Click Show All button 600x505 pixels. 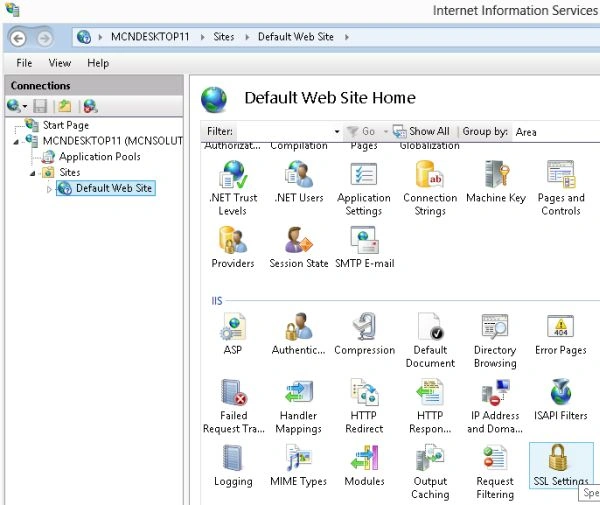(421, 132)
